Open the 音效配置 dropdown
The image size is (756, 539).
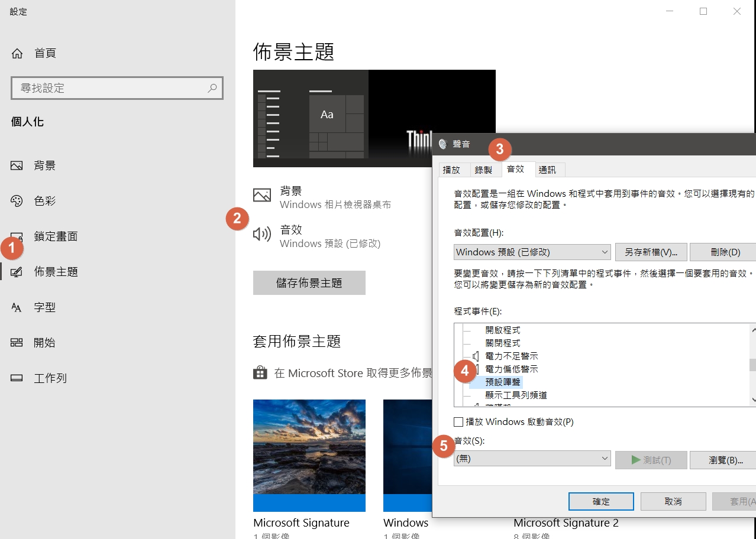point(532,252)
